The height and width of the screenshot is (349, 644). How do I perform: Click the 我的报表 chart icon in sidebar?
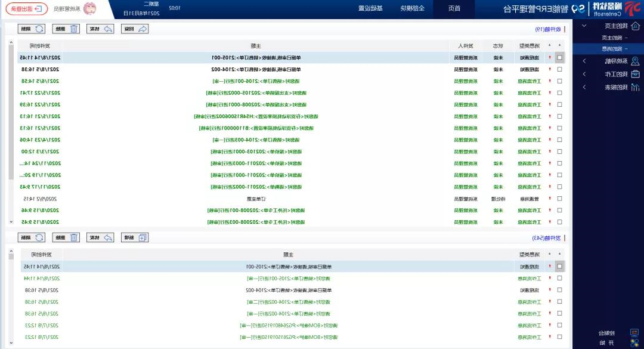[x=635, y=87]
